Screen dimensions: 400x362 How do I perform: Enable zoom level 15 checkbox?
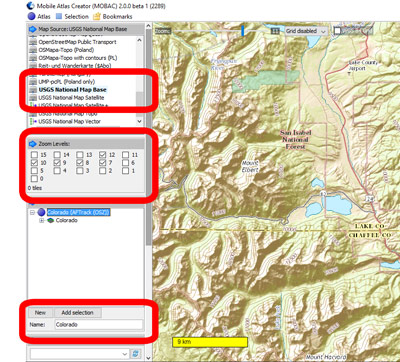(34, 155)
